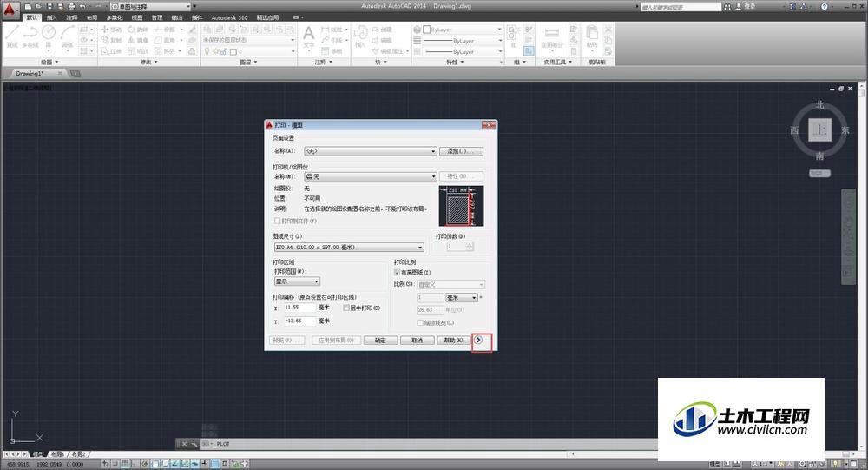Click the Scale (缩放) tool

coord(138,51)
